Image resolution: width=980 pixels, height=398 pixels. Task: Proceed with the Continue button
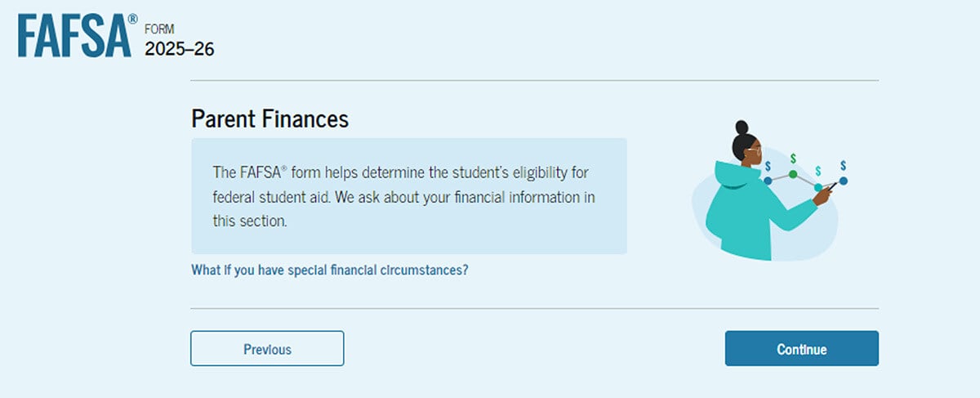coord(802,349)
